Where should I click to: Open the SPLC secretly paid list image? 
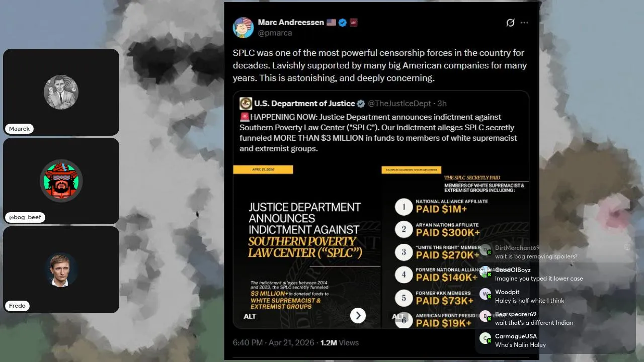pos(455,246)
